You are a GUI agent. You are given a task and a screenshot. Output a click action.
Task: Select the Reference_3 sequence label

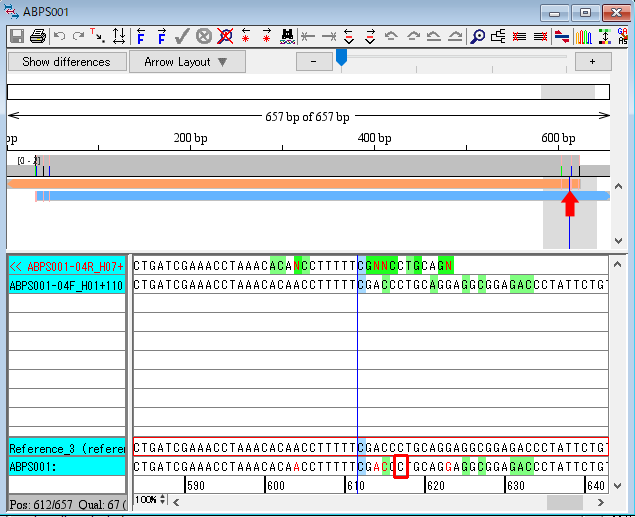(66, 448)
